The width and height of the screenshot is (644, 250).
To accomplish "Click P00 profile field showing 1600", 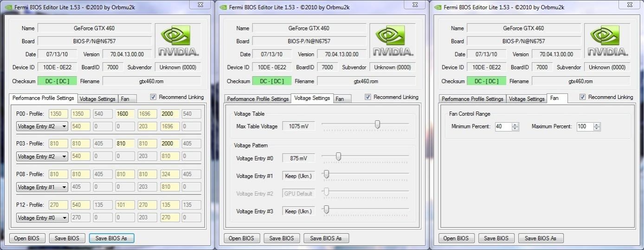I will 125,114.
